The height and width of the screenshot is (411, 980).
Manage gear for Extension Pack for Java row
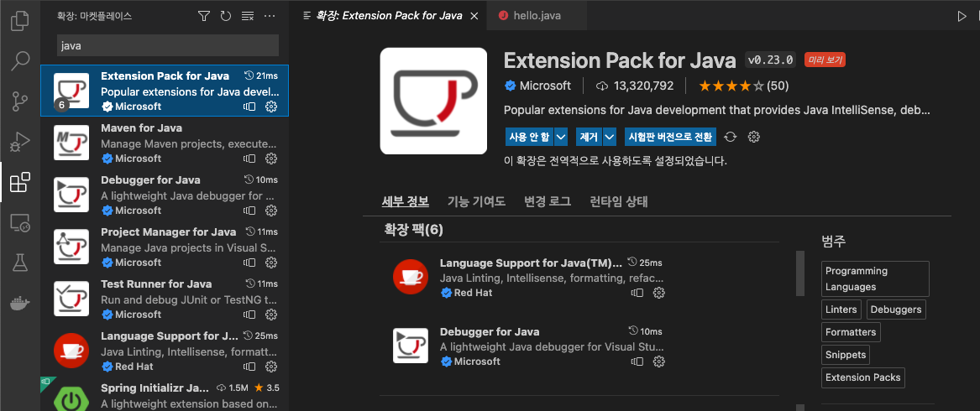pos(271,107)
